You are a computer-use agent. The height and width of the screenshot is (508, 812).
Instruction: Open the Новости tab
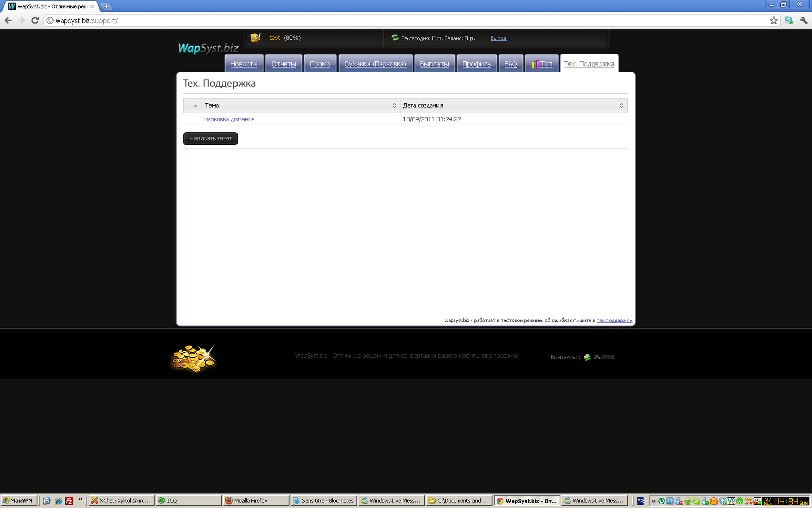[x=244, y=63]
